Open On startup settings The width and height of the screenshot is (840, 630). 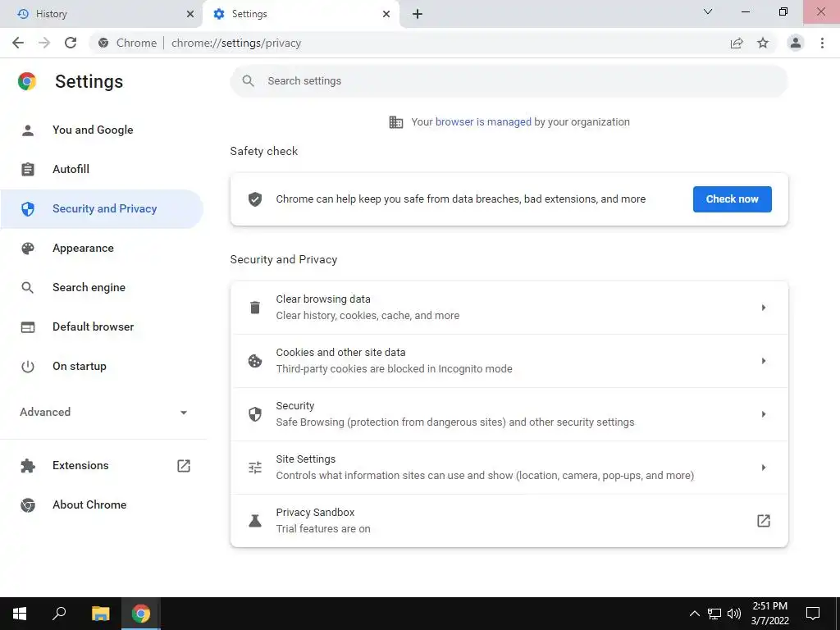[x=102, y=367]
